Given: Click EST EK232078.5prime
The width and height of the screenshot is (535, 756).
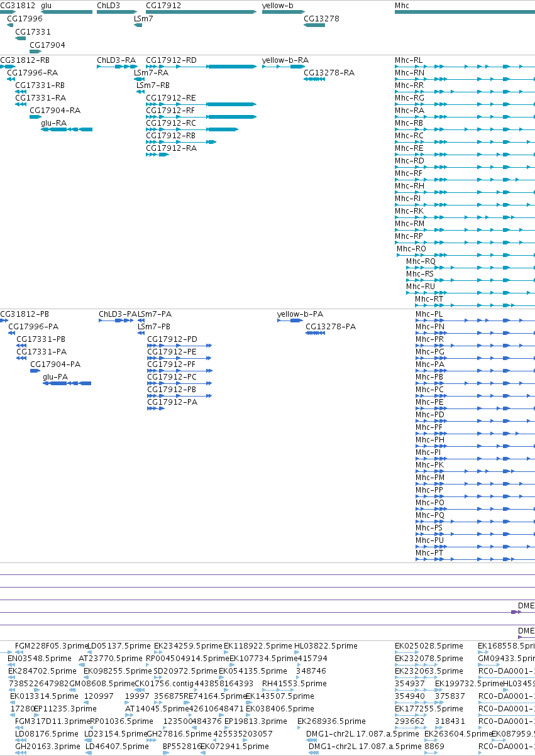Looking at the screenshot, I should [x=429, y=659].
